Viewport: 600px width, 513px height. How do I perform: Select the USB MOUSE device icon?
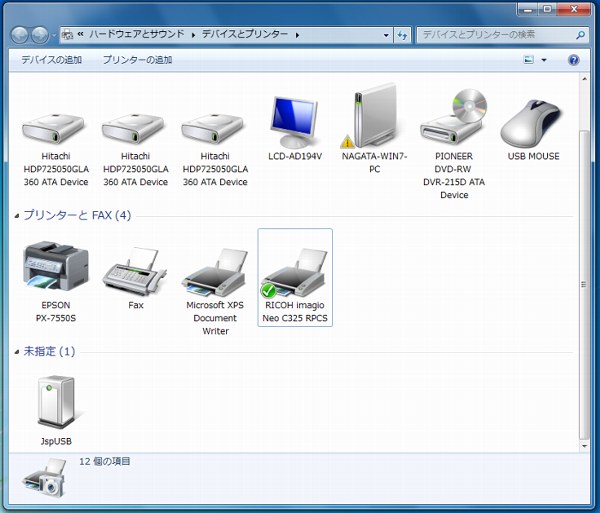[x=532, y=122]
